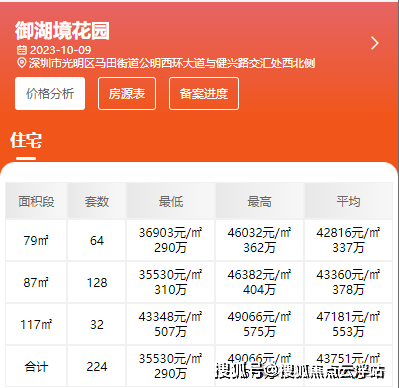399x388 pixels.
Task: Select the 117㎡ area row label
Action: tap(36, 324)
